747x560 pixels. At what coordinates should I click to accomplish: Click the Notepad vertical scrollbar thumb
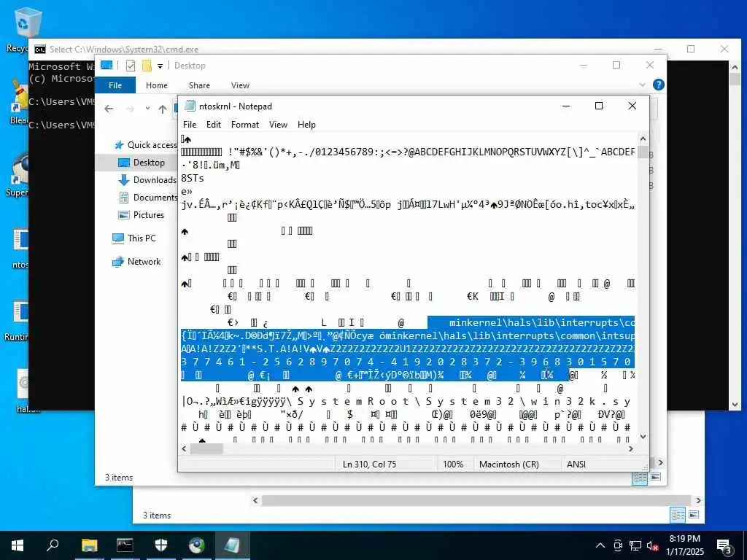[x=643, y=152]
